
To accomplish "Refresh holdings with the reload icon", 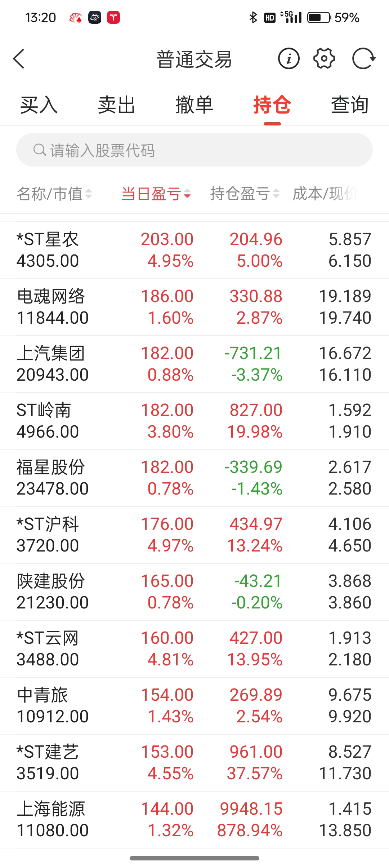I will click(x=363, y=58).
